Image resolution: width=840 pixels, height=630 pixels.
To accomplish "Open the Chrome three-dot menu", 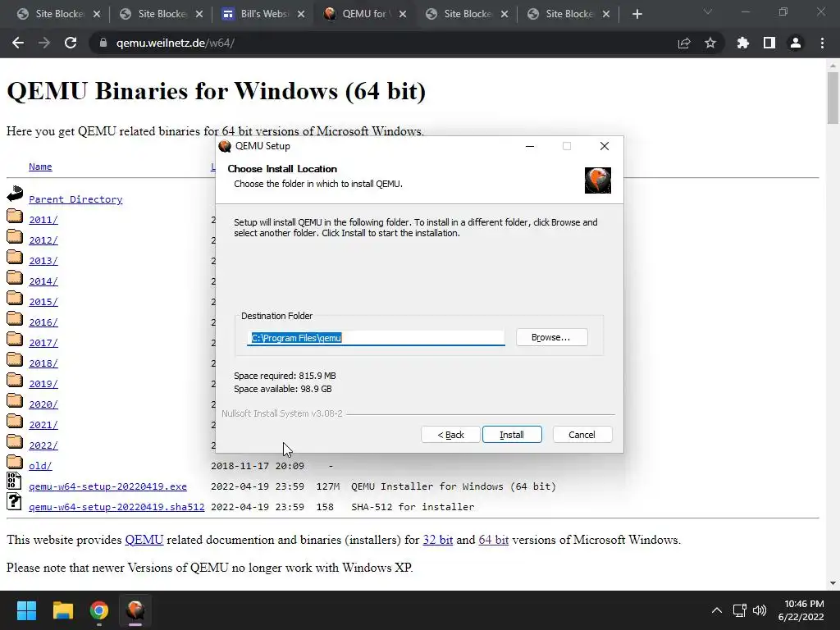I will click(x=822, y=43).
